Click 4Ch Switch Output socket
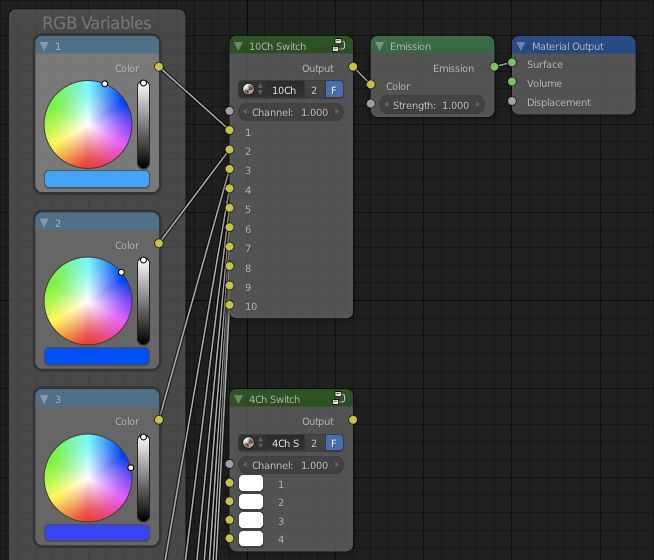654x560 pixels. 353,420
